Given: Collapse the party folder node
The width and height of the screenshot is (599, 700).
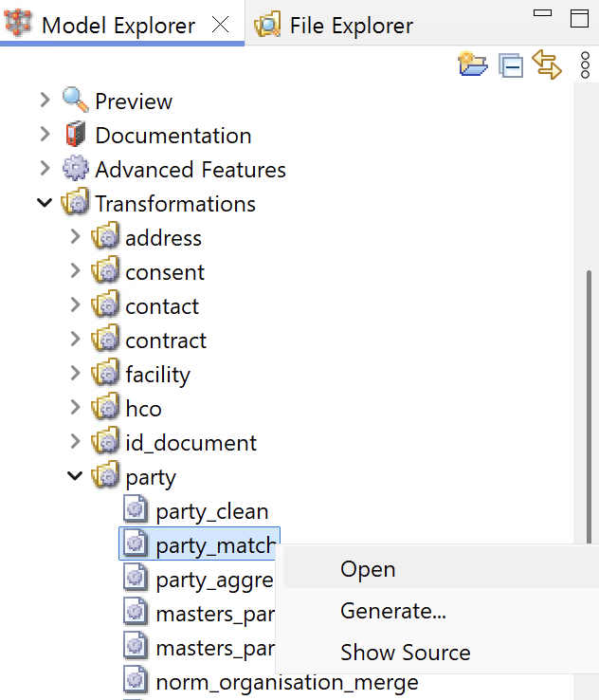Looking at the screenshot, I should coord(75,476).
